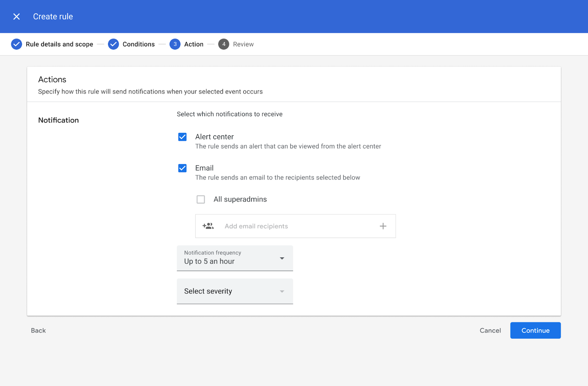The height and width of the screenshot is (386, 588).
Task: Click the numbered circle for Action step
Action: [175, 44]
